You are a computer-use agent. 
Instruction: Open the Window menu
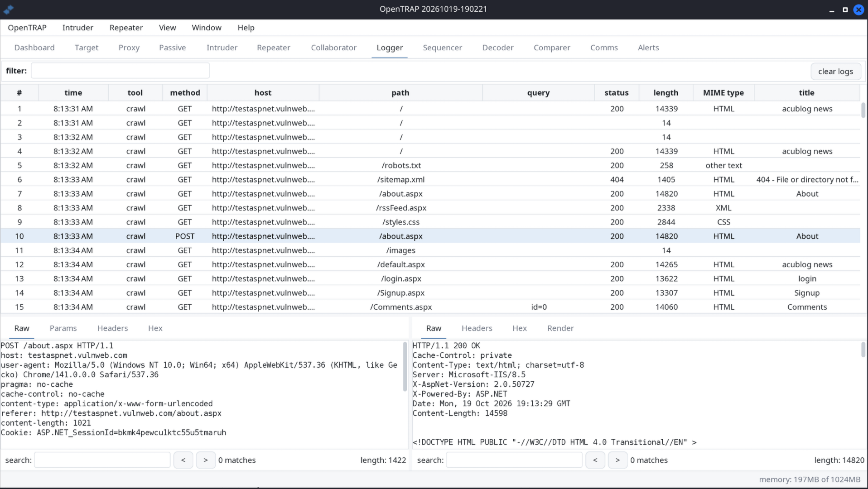(207, 28)
